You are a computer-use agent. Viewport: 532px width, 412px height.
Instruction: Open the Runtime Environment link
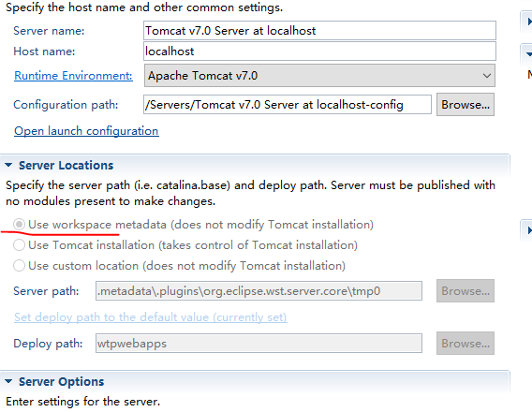pos(73,76)
